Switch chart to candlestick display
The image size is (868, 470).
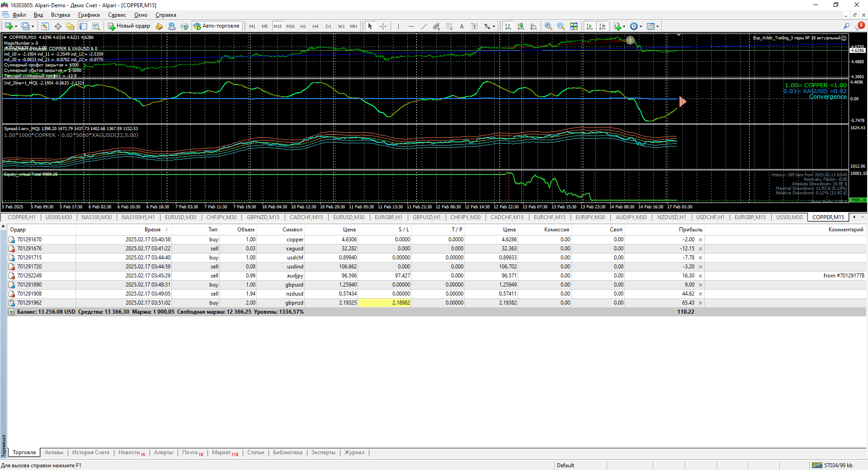(521, 26)
